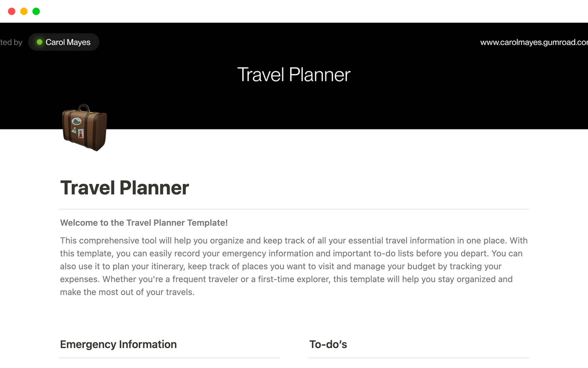Open the carolmayes.gumroad.com link
The width and height of the screenshot is (588, 368).
pos(533,42)
